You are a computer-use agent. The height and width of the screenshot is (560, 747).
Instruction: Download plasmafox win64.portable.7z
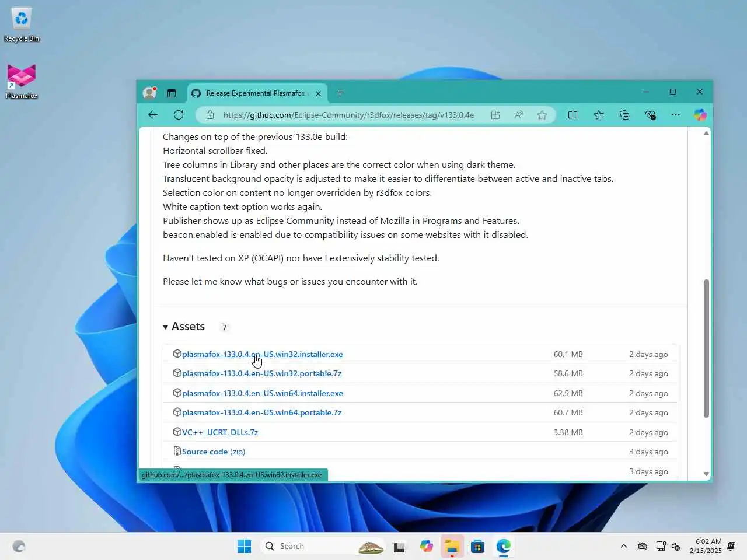[x=261, y=412]
